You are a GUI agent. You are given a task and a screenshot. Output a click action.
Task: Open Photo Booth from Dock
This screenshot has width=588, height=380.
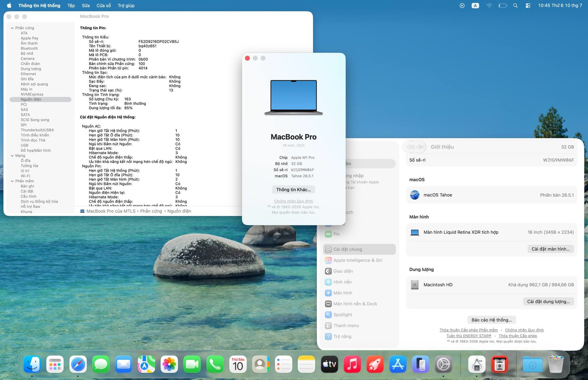coord(500,364)
